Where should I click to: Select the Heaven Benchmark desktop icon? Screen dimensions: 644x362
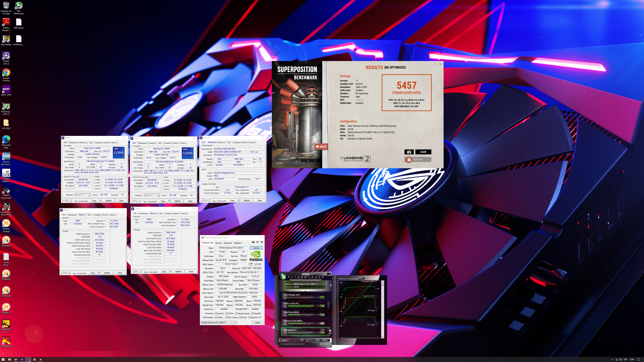(x=6, y=159)
